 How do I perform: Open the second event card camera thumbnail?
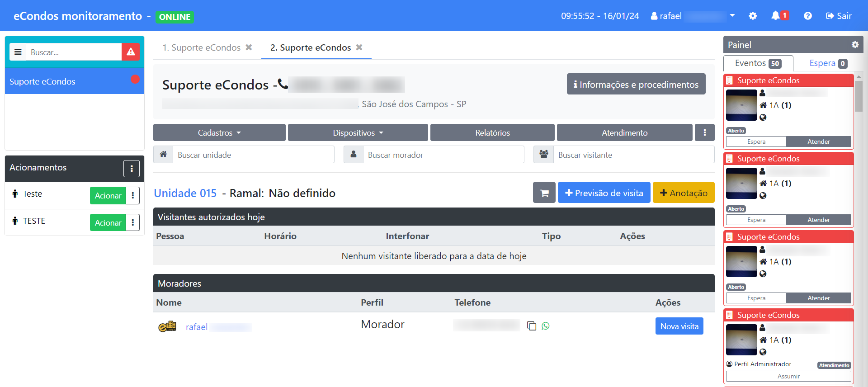741,183
